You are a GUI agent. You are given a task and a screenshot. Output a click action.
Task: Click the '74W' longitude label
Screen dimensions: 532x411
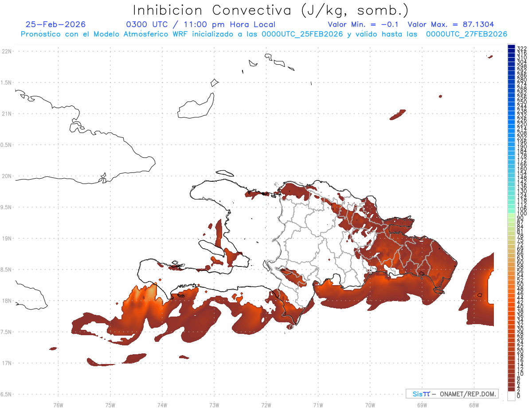point(162,405)
